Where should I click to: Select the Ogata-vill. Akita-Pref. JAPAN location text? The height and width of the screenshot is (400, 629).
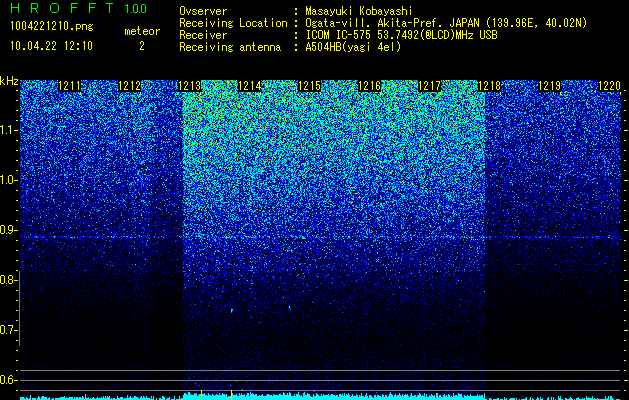point(446,23)
